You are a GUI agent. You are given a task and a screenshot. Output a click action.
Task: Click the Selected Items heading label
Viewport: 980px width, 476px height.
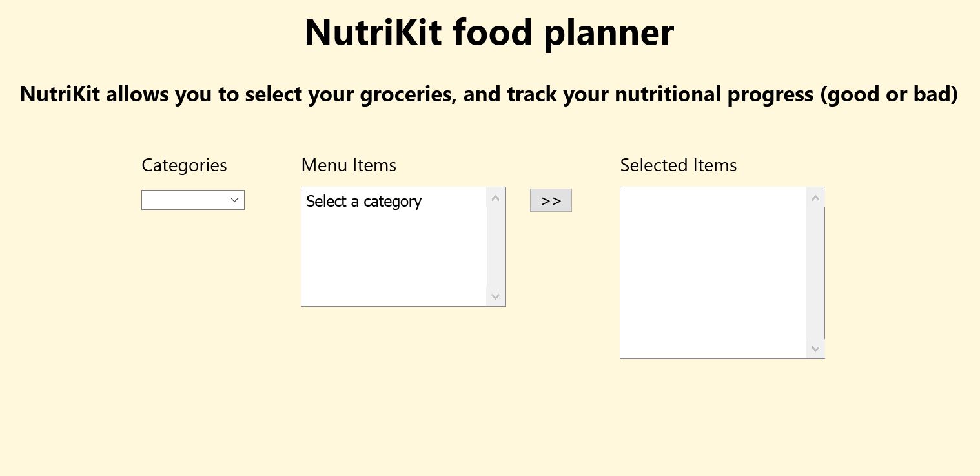click(x=679, y=165)
